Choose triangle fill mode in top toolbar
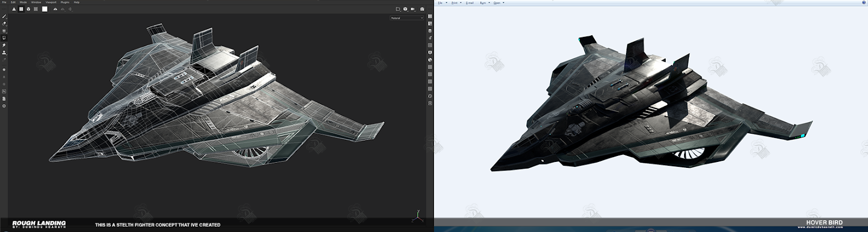The height and width of the screenshot is (232, 868). pyautogui.click(x=14, y=9)
